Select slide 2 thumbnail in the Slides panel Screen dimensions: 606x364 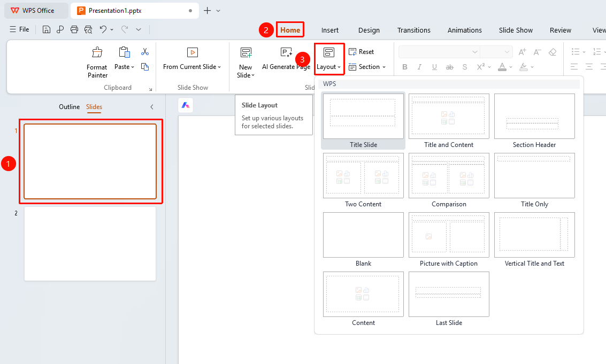coord(90,244)
